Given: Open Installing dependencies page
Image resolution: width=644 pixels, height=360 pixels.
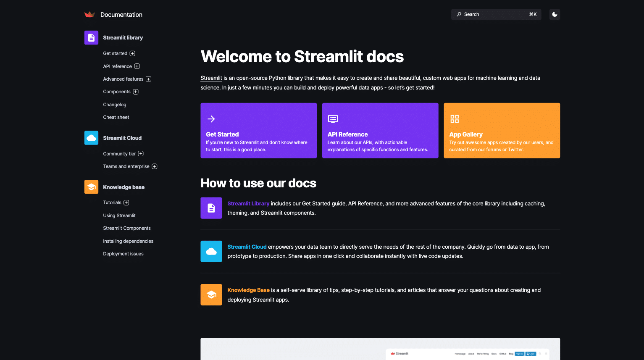Looking at the screenshot, I should coord(128,241).
